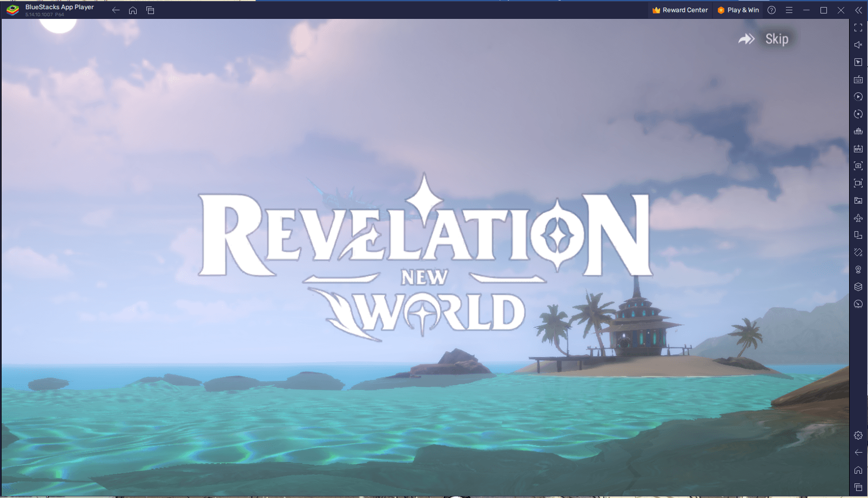Open the macro manager icon
868x498 pixels.
pyautogui.click(x=858, y=97)
